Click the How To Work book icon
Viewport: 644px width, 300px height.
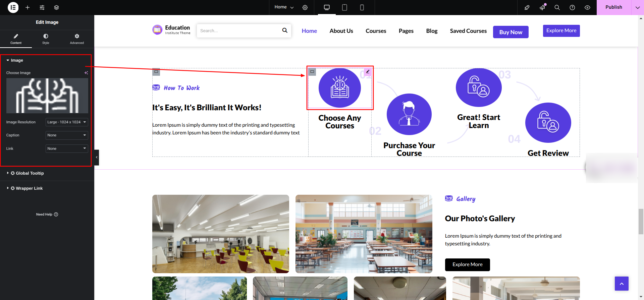(x=156, y=87)
